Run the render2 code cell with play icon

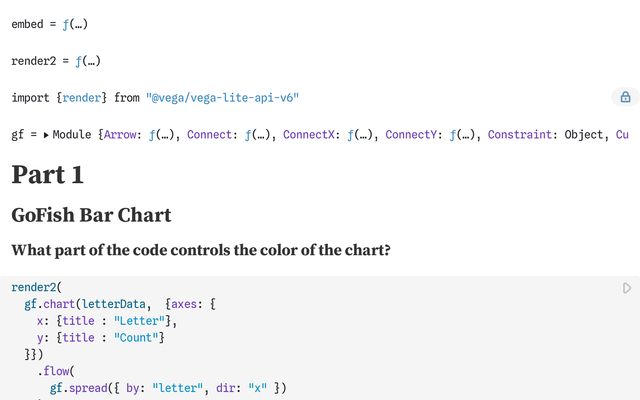tap(627, 288)
